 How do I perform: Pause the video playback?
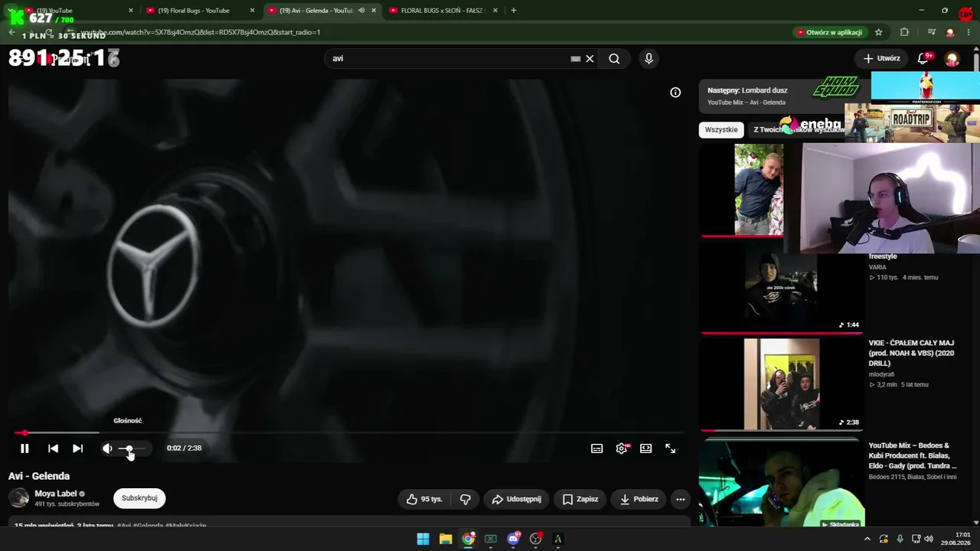(24, 448)
